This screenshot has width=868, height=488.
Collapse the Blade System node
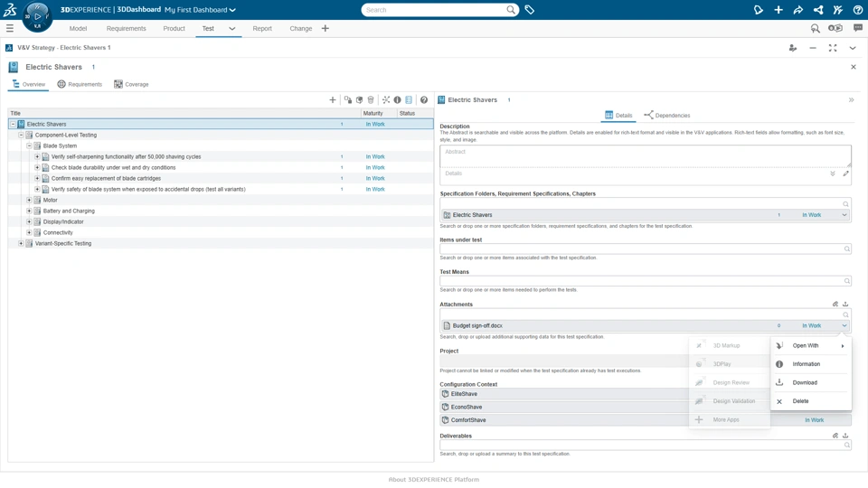(x=29, y=146)
